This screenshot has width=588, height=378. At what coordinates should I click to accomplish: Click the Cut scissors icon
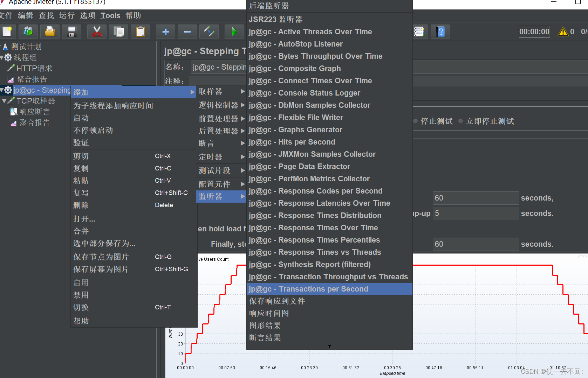click(97, 31)
